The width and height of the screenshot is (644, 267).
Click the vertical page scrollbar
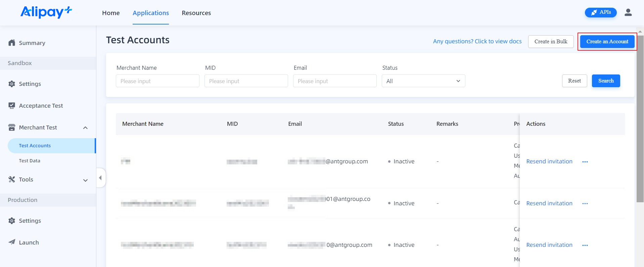coord(640,117)
